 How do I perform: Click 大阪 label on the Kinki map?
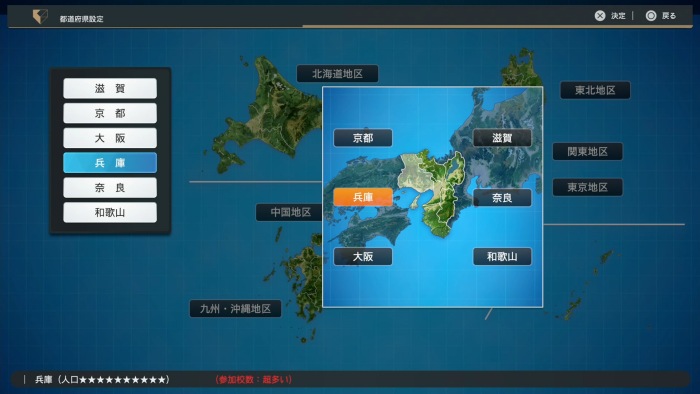363,257
